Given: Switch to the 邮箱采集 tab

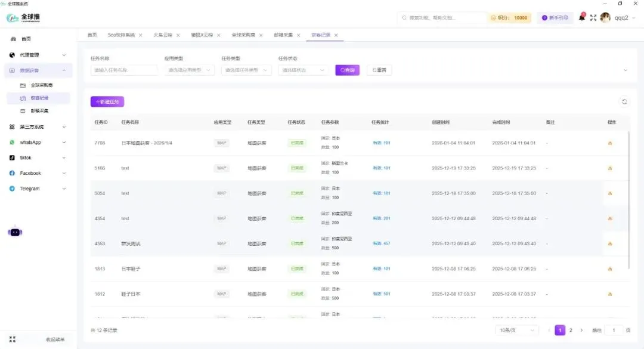Looking at the screenshot, I should pos(283,35).
